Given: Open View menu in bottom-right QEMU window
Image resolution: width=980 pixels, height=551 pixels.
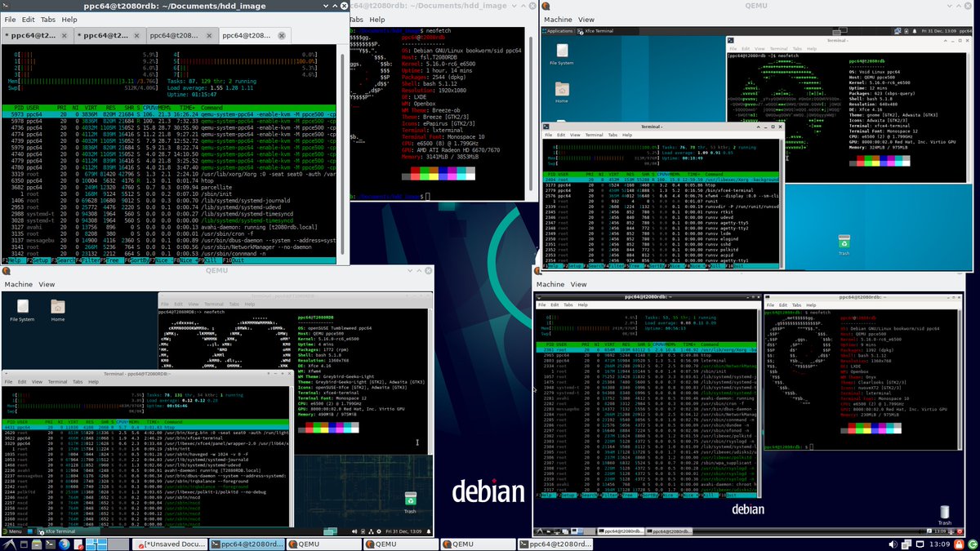Looking at the screenshot, I should click(579, 284).
